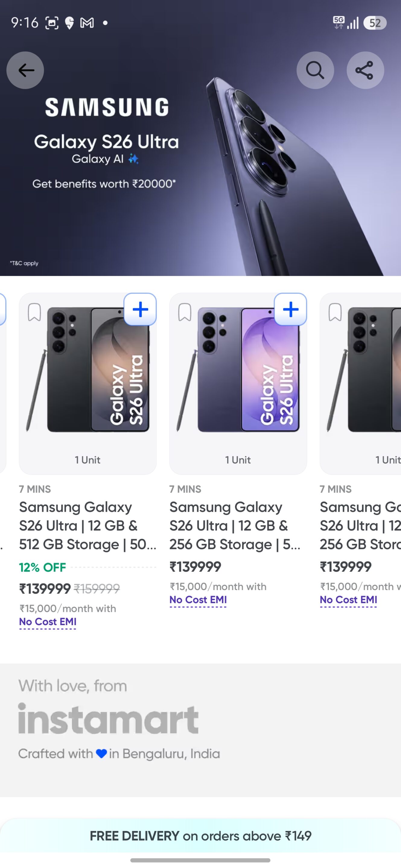Add purple 256 GB Galaxy S26 Ultra to cart
This screenshot has height=868, width=401.
[290, 309]
